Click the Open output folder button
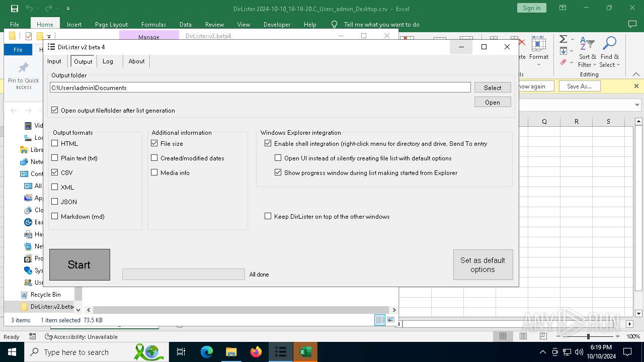The width and height of the screenshot is (644, 362). tap(493, 102)
